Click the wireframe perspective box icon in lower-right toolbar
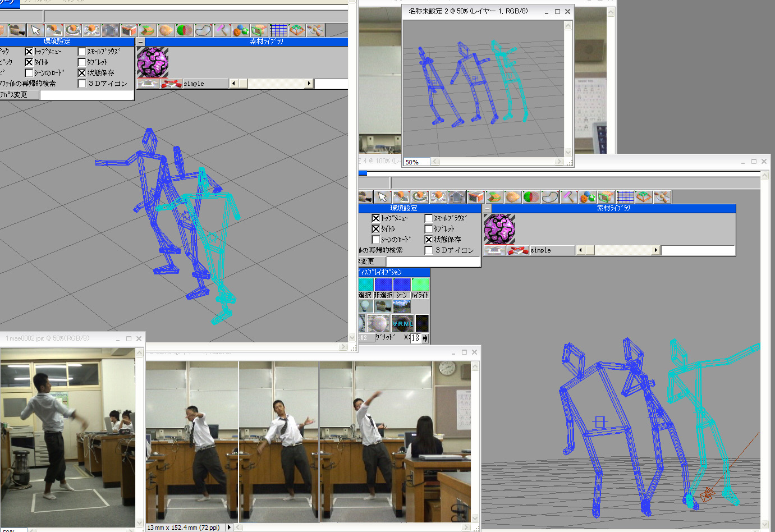 point(644,197)
